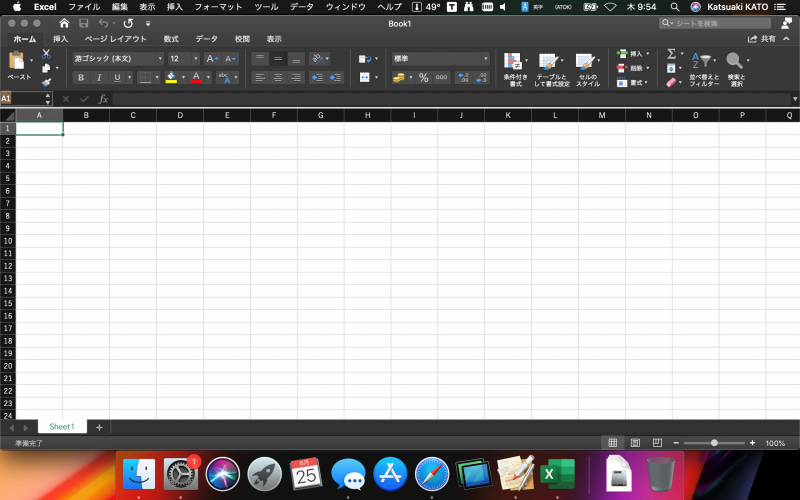Open Sort and Filter dropdown
Screen dimensions: 800x500
(x=704, y=68)
